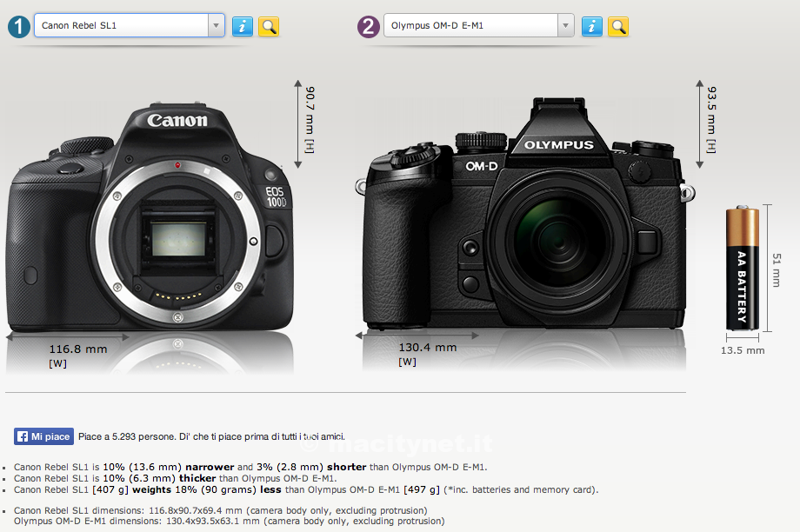Expand the Olympus OM-D E-M1 dropdown arrow
800x532 pixels.
tap(566, 25)
